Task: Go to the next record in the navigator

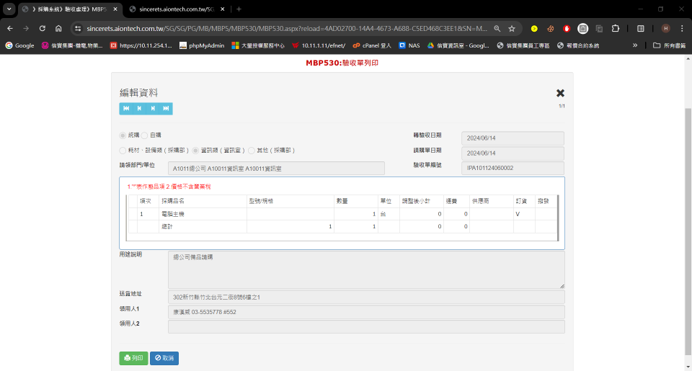Action: coord(153,109)
